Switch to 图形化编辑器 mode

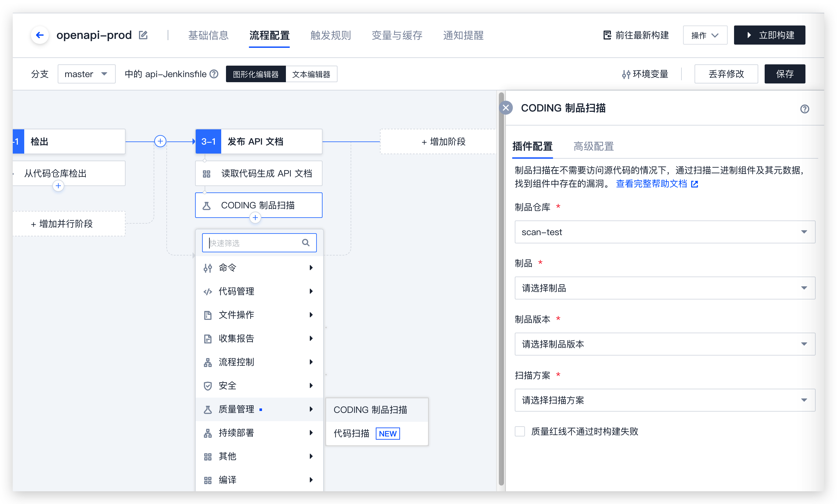[x=255, y=74]
